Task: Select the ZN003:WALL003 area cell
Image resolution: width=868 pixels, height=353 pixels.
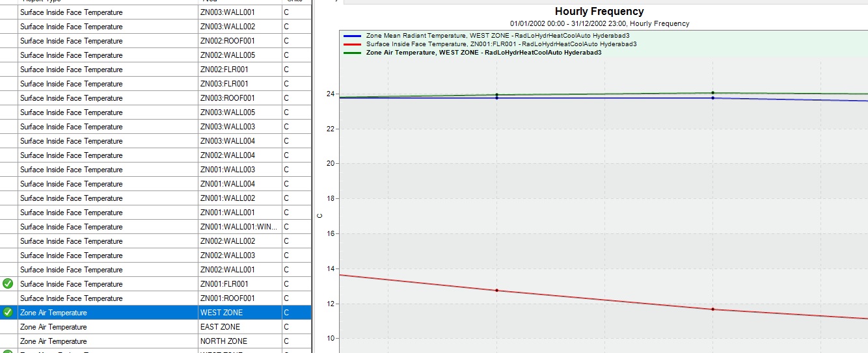Action: tap(239, 127)
